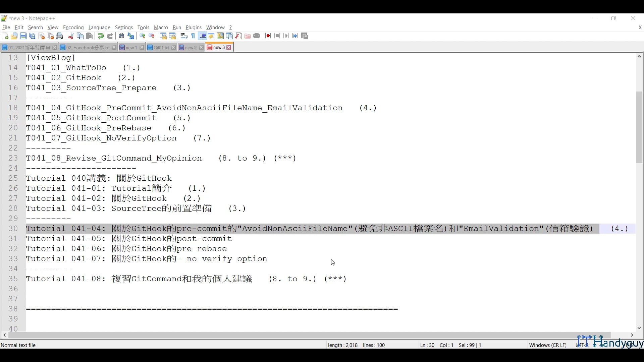
Task: Paste from clipboard using the Paste icon
Action: click(x=89, y=36)
